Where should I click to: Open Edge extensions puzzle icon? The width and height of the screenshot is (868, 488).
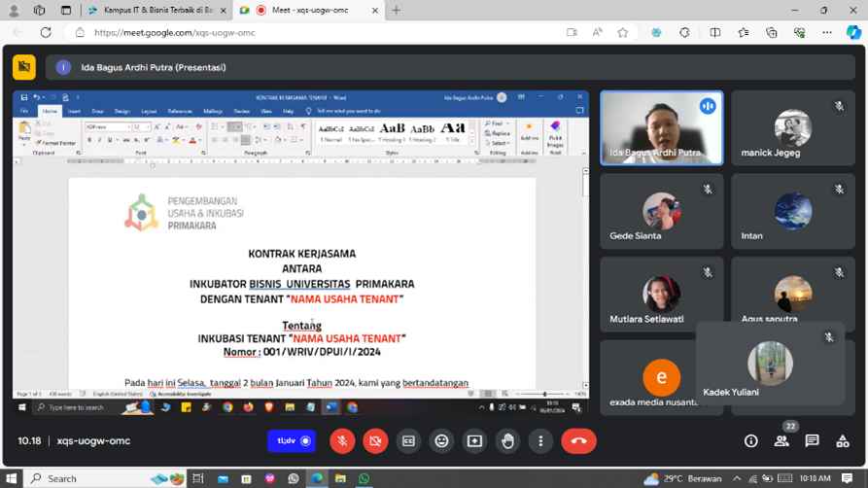coord(684,33)
